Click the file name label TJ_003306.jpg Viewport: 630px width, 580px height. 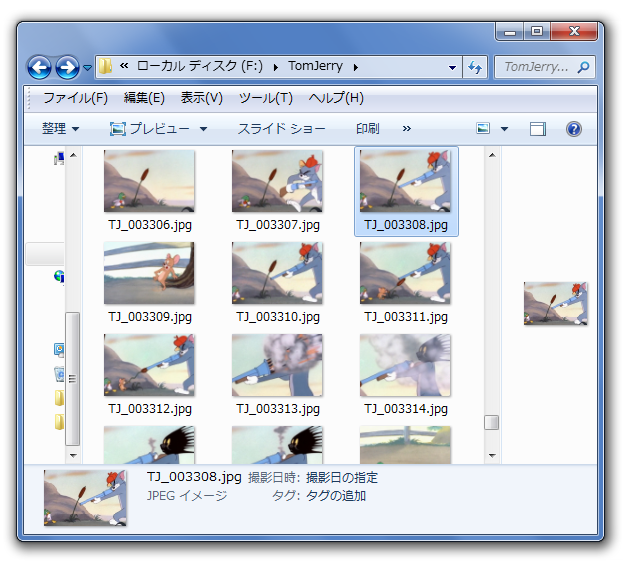tap(150, 225)
